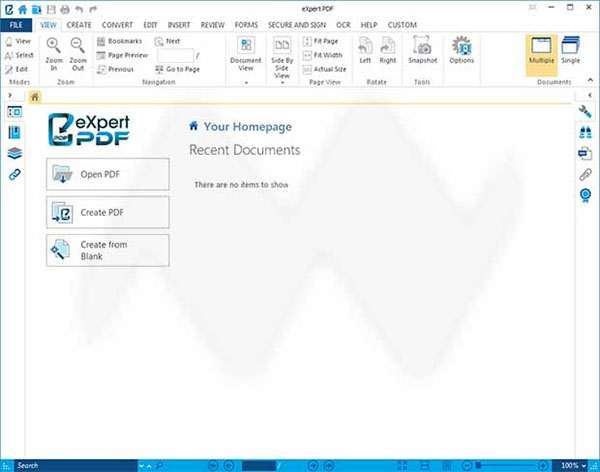Viewport: 600px width, 472px height.
Task: Click the Create PDF button
Action: pyautogui.click(x=108, y=212)
